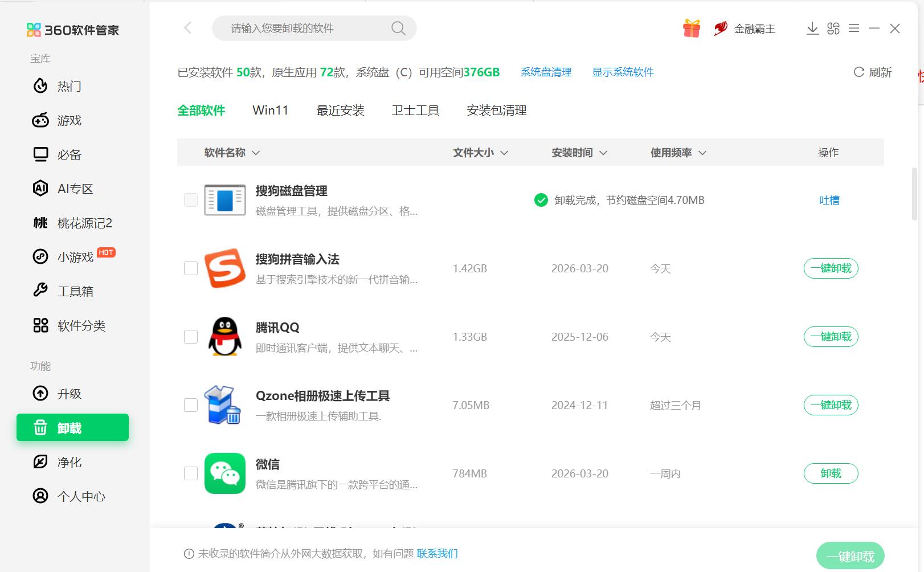Screen dimensions: 924x572
Task: Switch to the 安装包清理 tab
Action: (497, 111)
